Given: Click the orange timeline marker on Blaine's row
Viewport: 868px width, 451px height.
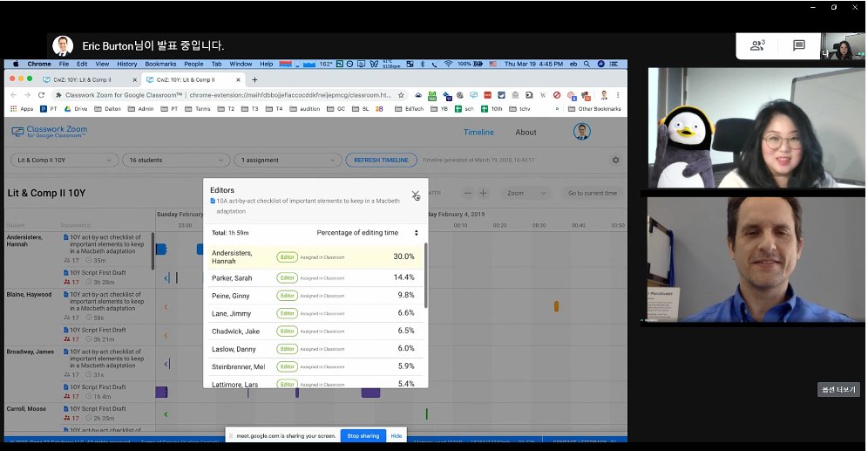Looking at the screenshot, I should pos(556,306).
